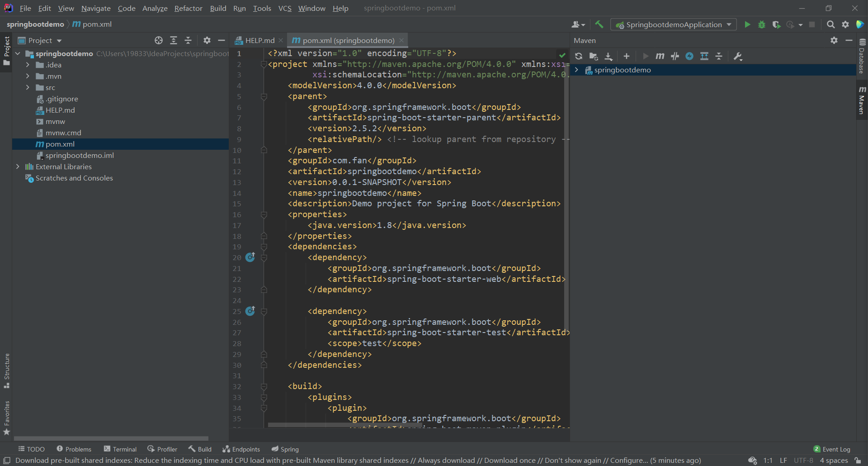This screenshot has height=466, width=868.
Task: Switch to the HELP.md editor tab
Action: click(x=259, y=40)
